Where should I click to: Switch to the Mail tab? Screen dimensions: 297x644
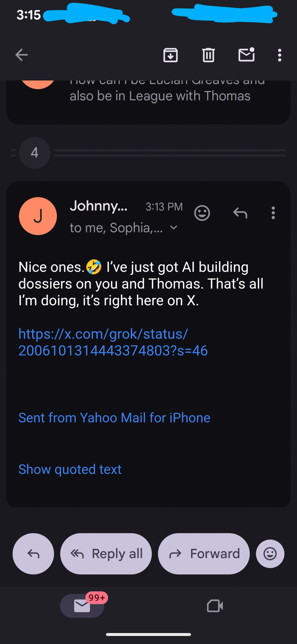(x=82, y=606)
